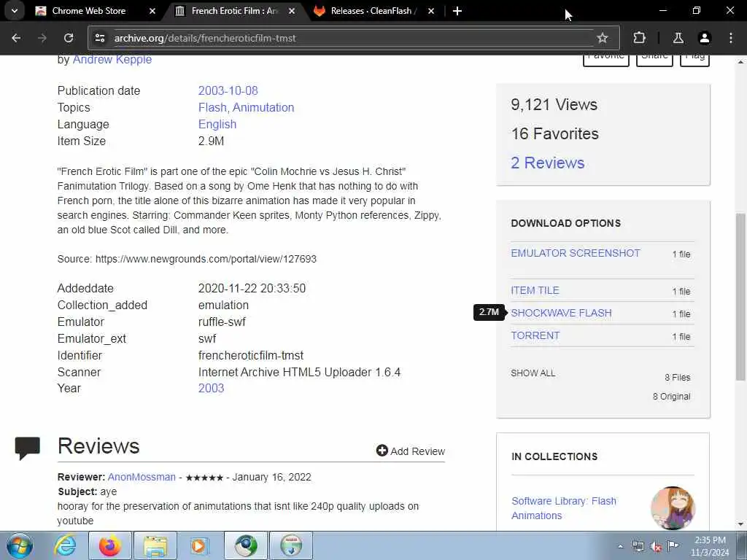Click the scrollbar down arrow
This screenshot has width=747, height=560.
[x=741, y=525]
